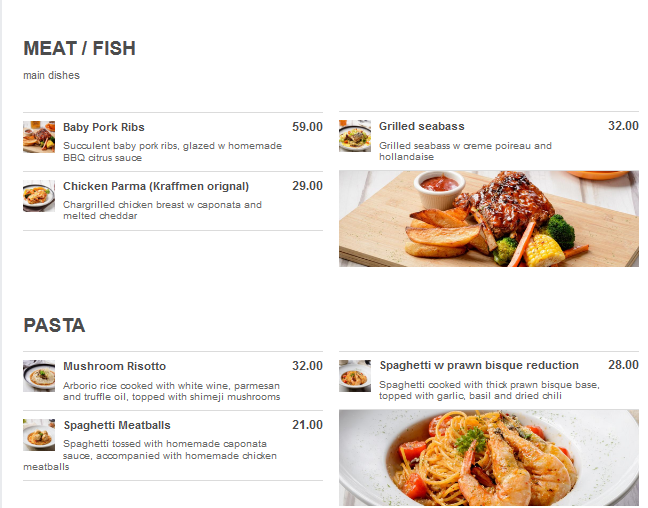Image resolution: width=648 pixels, height=508 pixels.
Task: Open the Chicken Parma thumbnail image
Action: (39, 196)
